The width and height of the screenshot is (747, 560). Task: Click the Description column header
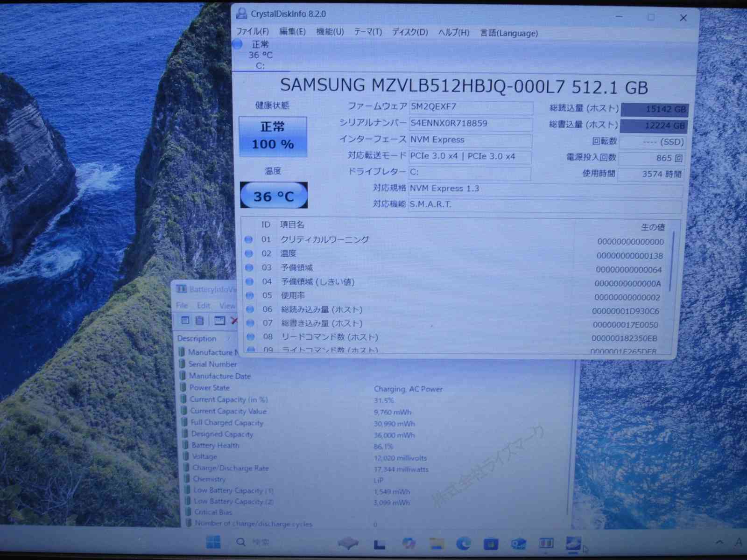197,338
